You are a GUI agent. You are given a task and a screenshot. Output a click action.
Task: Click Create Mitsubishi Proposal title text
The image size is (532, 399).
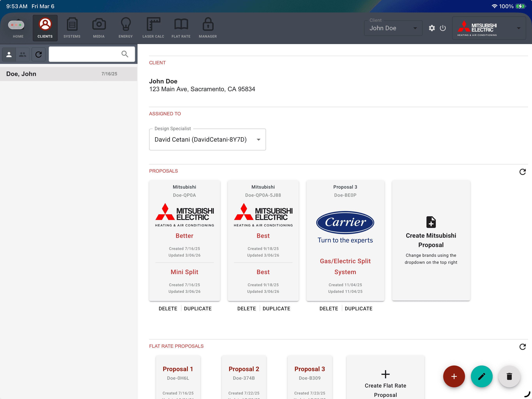click(431, 240)
